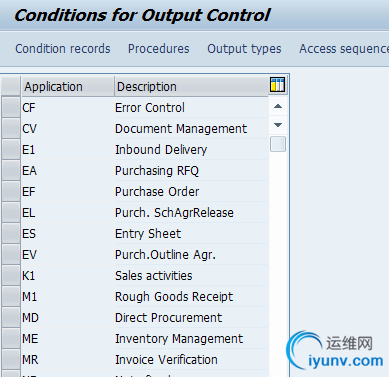Viewport: 389px width, 377px height.
Task: Click application code EV
Action: tap(29, 255)
